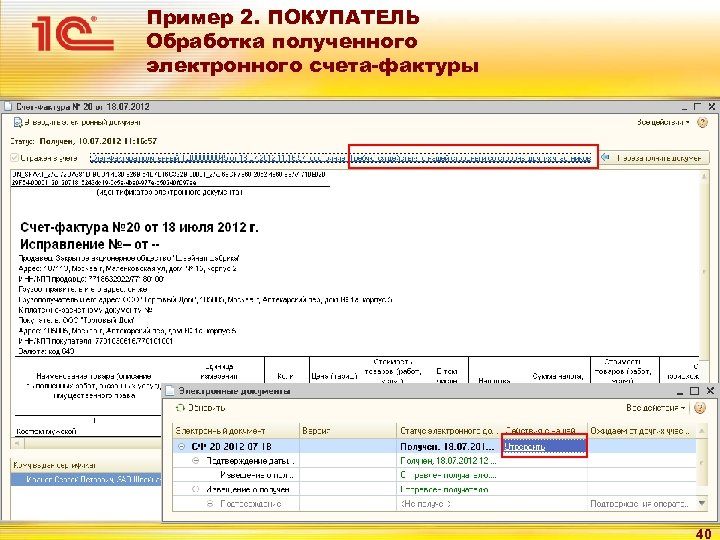The image size is (720, 540).
Task: Click the Версия column header
Action: (348, 431)
